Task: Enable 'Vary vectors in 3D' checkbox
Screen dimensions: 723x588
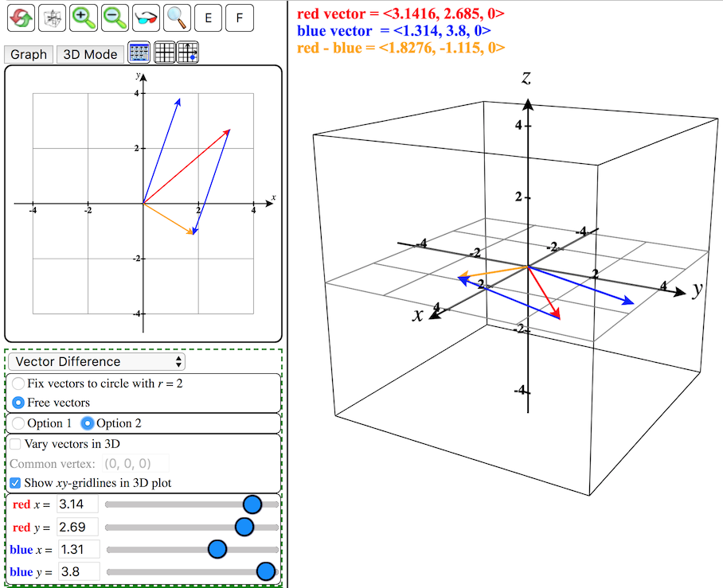Action: pos(15,444)
